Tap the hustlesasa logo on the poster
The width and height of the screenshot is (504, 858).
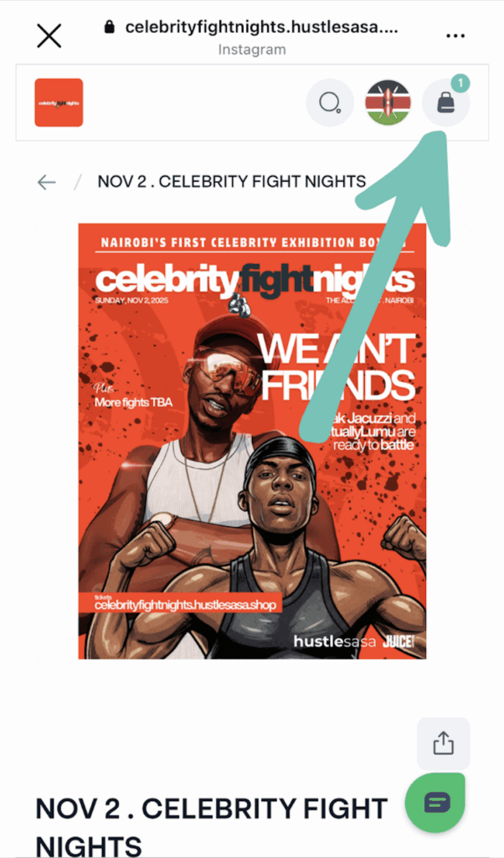coord(335,641)
